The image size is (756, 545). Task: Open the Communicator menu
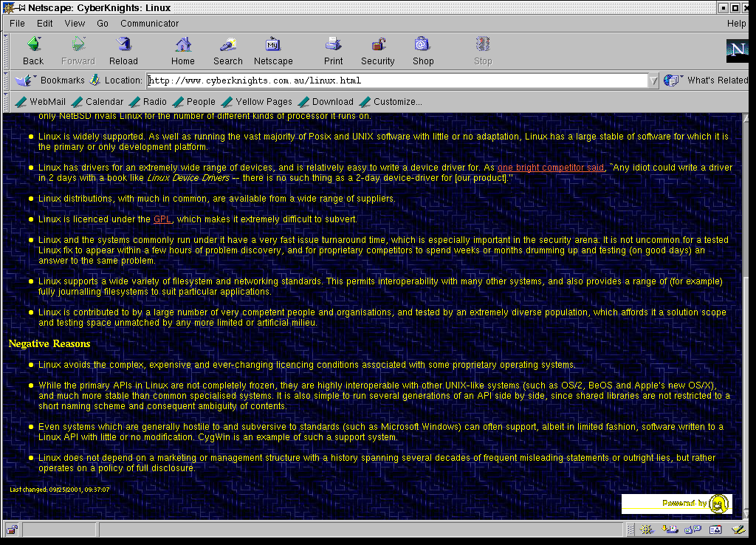click(x=149, y=23)
